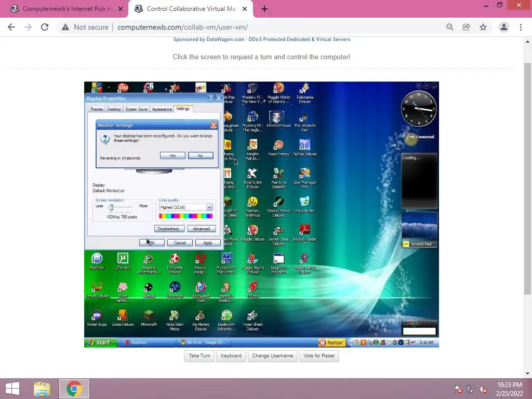Launch the Bejeweled Twist desktop icon
532x399 pixels.
201,291
